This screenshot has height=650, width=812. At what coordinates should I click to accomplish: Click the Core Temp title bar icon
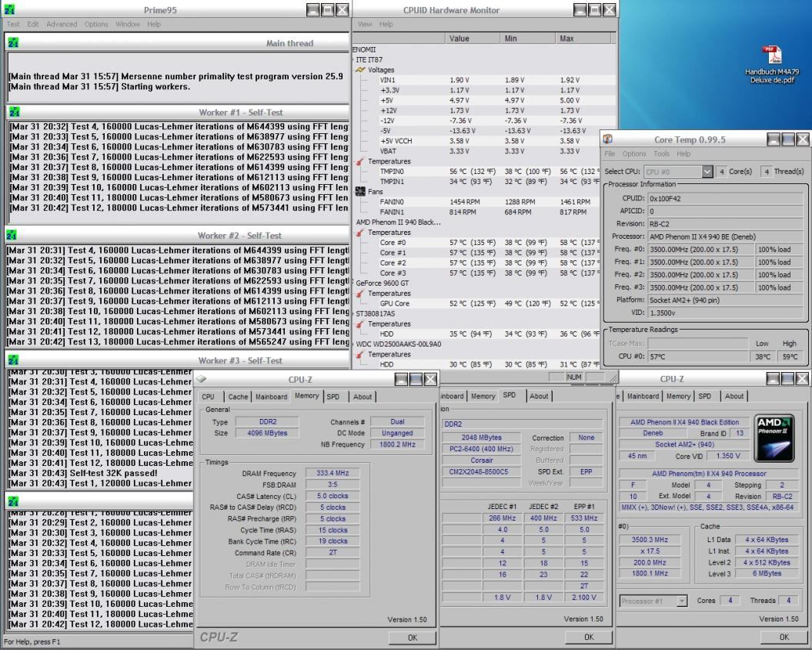coord(608,139)
